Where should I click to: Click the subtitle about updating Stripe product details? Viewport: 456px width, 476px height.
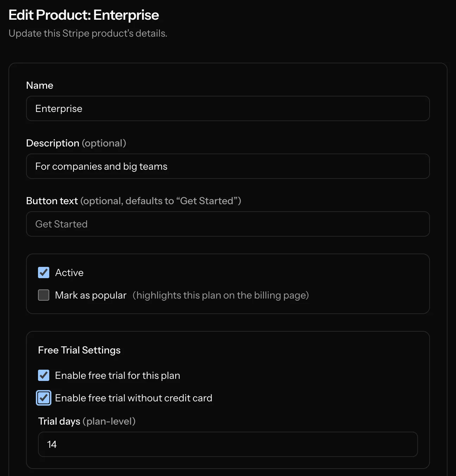tap(88, 33)
